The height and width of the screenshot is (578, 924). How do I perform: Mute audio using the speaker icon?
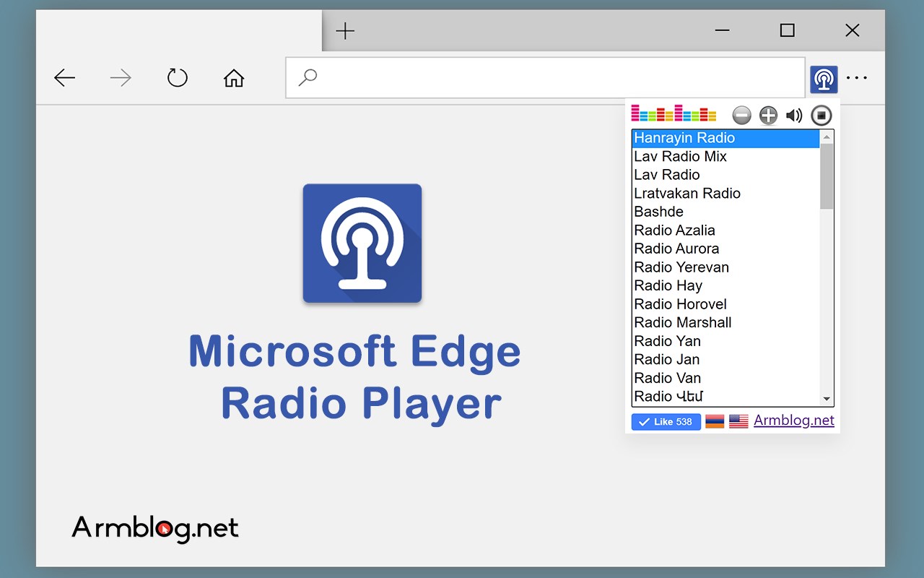pyautogui.click(x=794, y=115)
